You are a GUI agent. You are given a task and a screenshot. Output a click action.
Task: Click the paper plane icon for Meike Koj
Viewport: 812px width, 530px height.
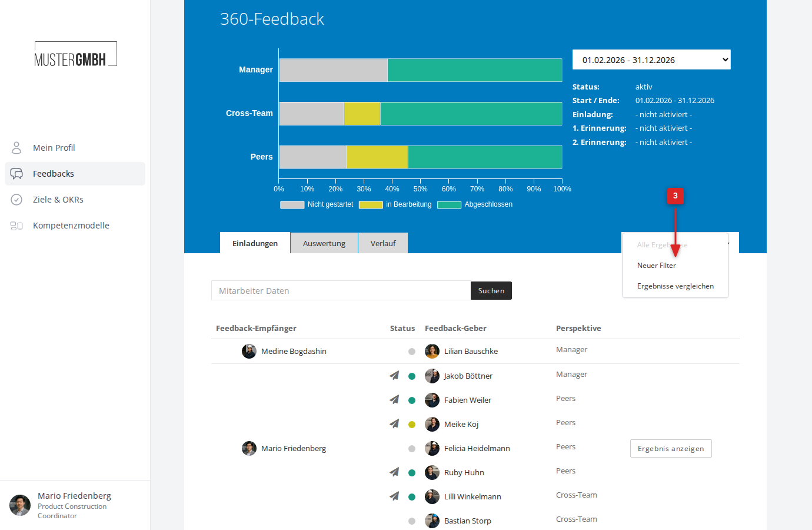pyautogui.click(x=394, y=423)
